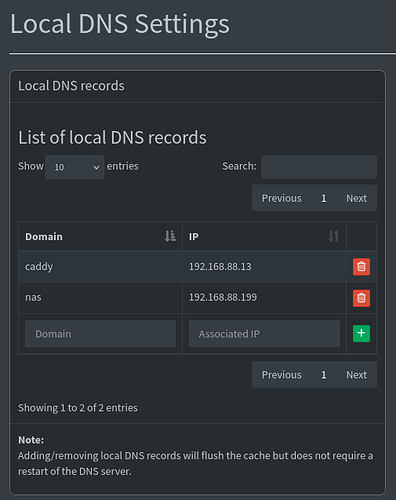
Task: Select the 192.168.88.199 IP cell
Action: (264, 298)
